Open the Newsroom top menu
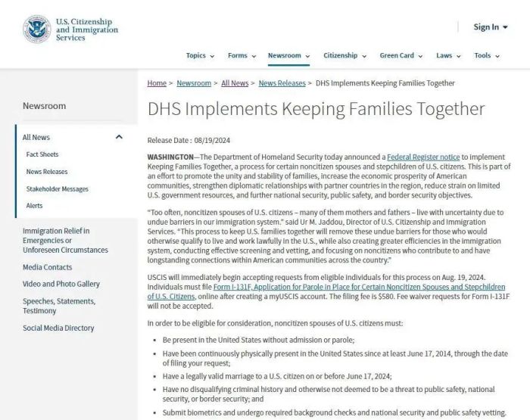Image resolution: width=530 pixels, height=420 pixels. point(288,55)
